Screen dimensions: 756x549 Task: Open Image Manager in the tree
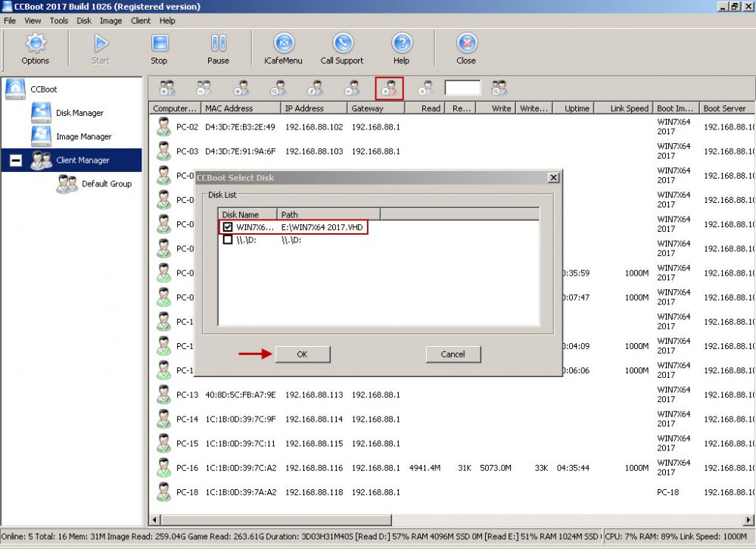[x=71, y=136]
